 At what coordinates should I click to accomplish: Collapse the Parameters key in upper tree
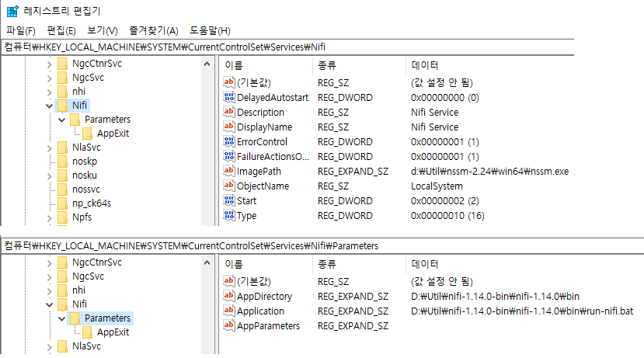click(x=61, y=120)
